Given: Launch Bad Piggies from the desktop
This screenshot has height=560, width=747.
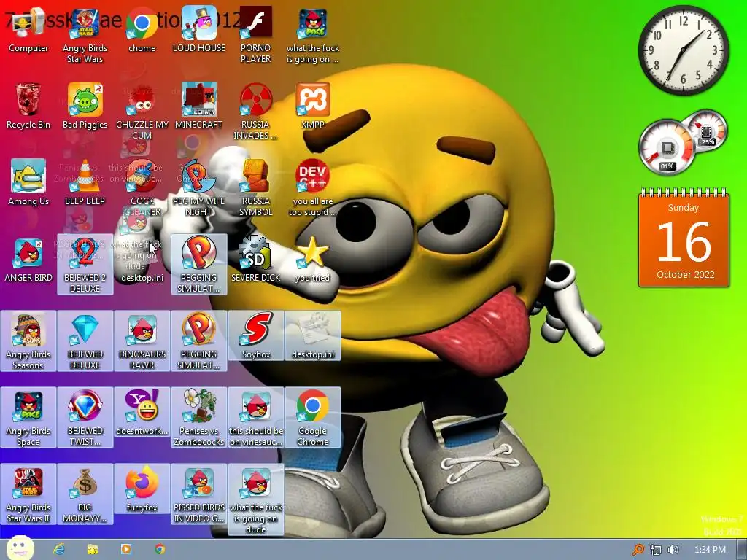Looking at the screenshot, I should (85, 106).
